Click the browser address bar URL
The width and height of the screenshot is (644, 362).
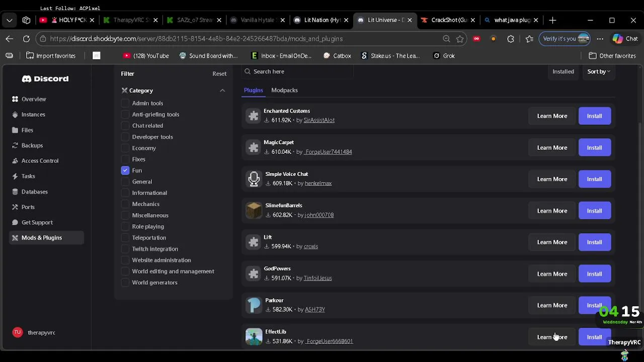click(196, 39)
